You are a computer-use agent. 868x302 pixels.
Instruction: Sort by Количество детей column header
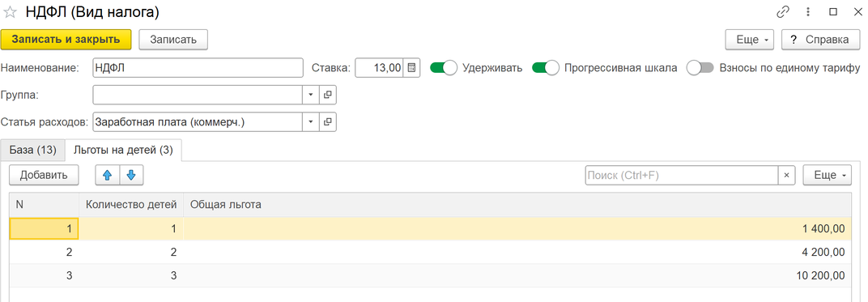(x=131, y=205)
